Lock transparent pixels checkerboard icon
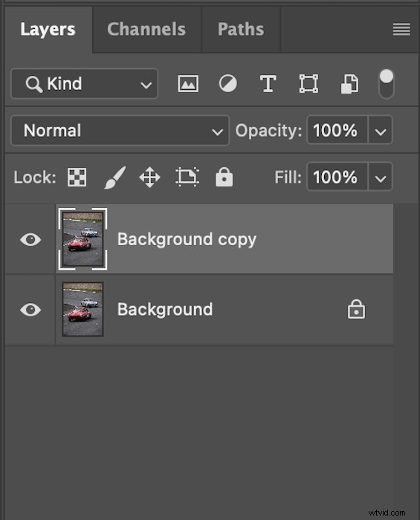Image resolution: width=420 pixels, height=520 pixels. pos(77,177)
